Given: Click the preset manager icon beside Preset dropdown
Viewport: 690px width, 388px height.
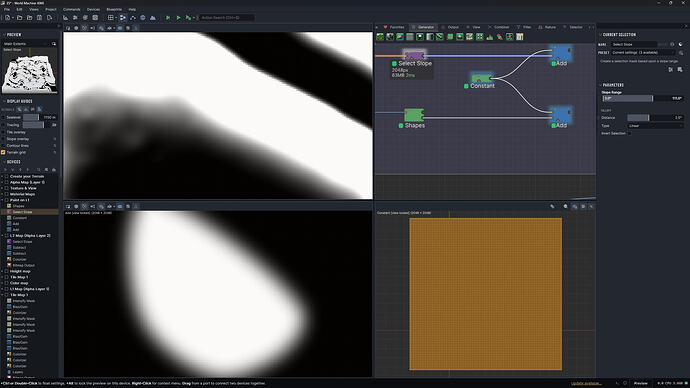Looking at the screenshot, I should point(681,53).
